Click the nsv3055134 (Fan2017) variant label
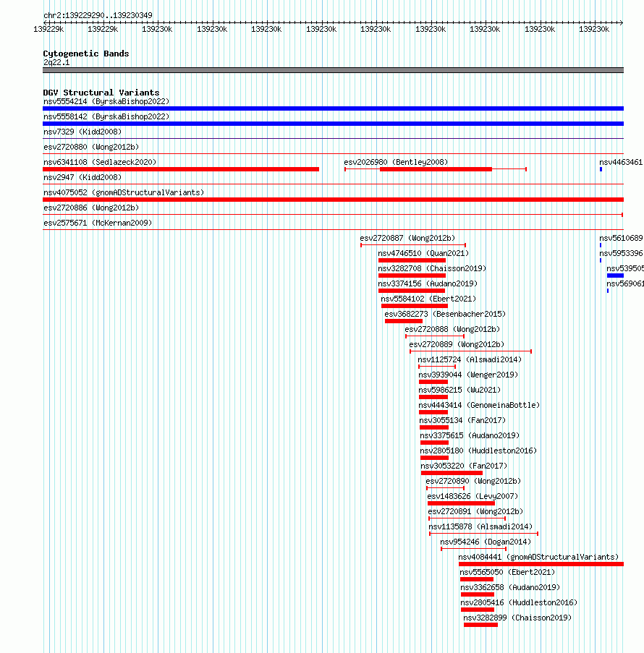This screenshot has height=653, width=644. 462,421
